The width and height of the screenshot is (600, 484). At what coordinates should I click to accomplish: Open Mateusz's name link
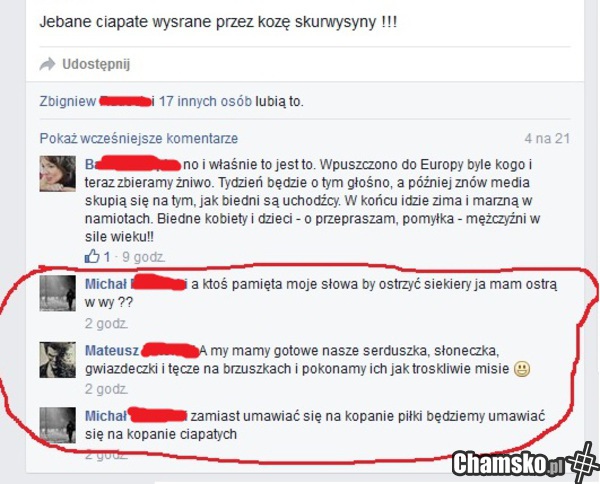click(112, 350)
